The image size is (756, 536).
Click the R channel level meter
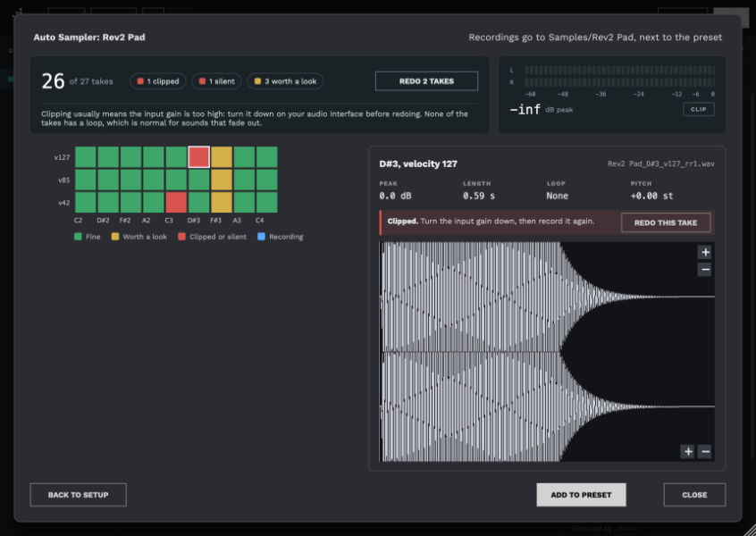[x=619, y=82]
